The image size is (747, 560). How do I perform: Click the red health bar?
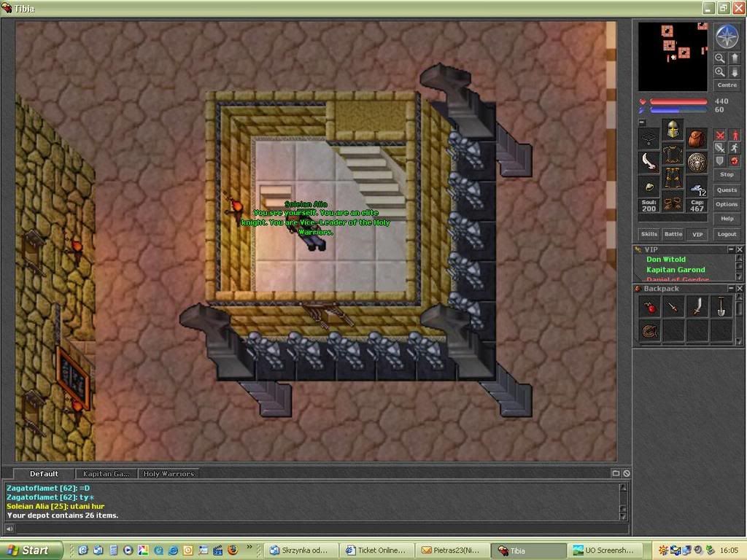(x=678, y=101)
